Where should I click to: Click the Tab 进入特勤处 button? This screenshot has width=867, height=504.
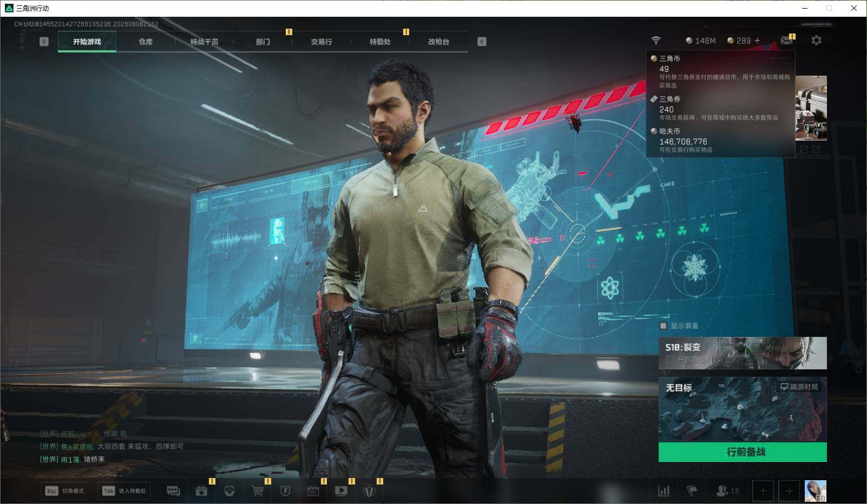point(124,491)
